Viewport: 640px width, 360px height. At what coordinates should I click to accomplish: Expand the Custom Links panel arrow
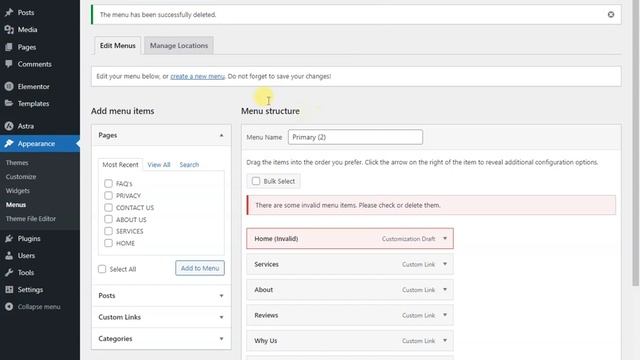[222, 317]
